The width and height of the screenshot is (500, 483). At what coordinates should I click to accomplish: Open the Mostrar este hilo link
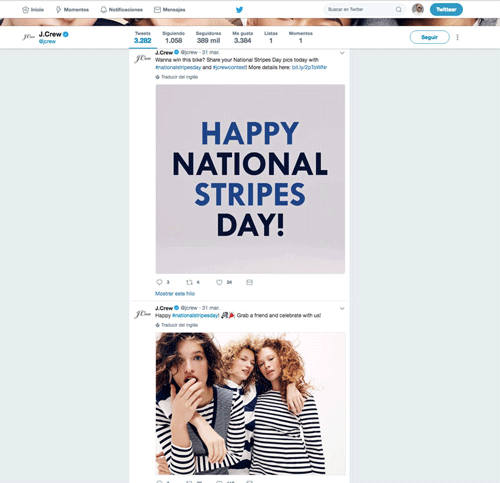(x=175, y=294)
